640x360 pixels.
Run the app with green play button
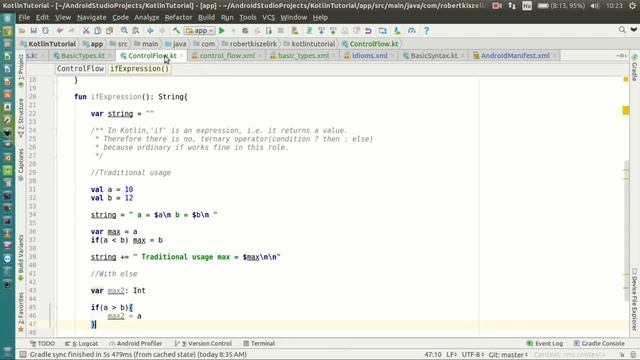pyautogui.click(x=222, y=31)
